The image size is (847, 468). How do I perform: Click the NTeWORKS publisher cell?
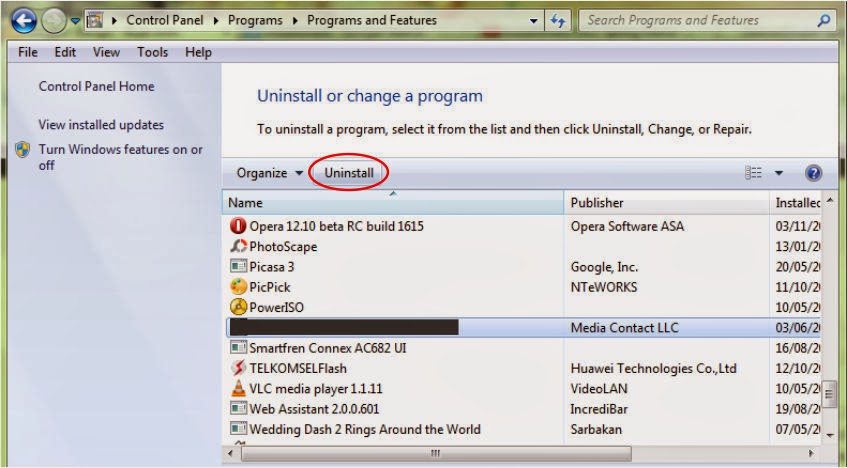(x=603, y=287)
